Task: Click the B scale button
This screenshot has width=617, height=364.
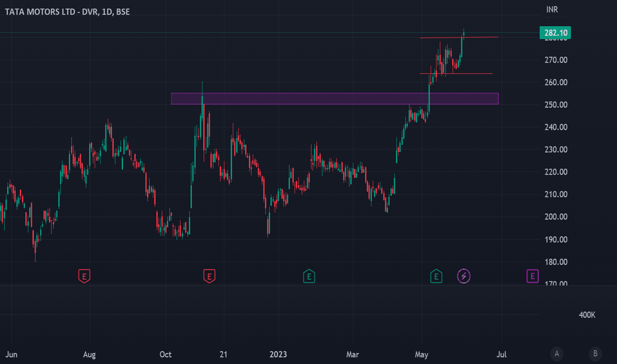Action: pyautogui.click(x=595, y=354)
